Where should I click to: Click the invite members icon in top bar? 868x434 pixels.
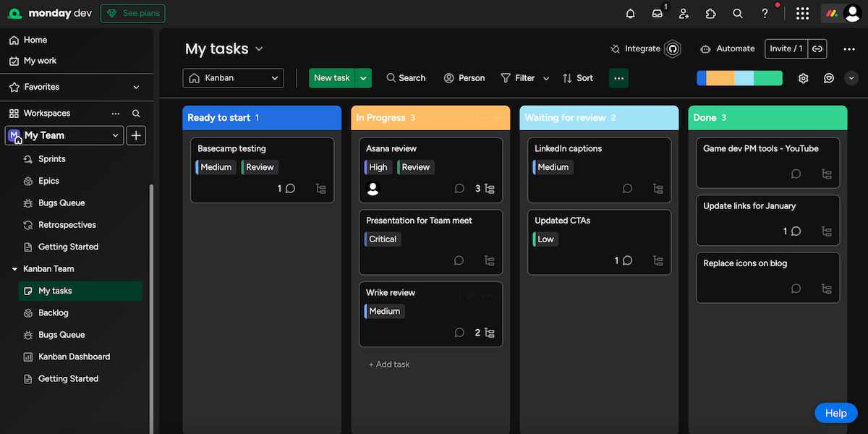coord(684,13)
